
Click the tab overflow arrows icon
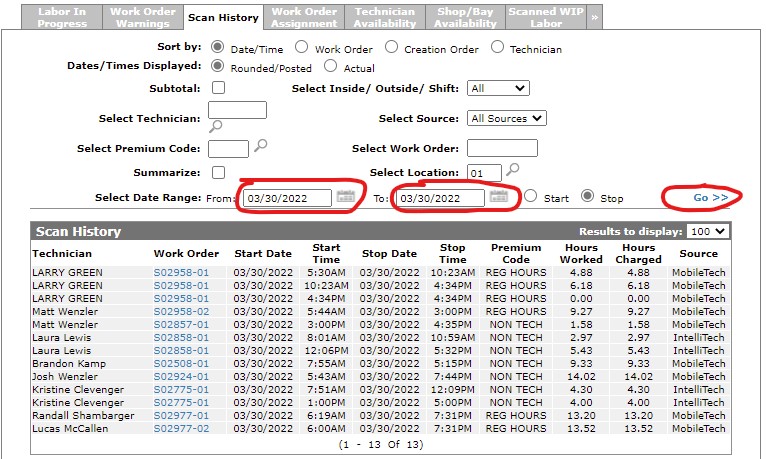pyautogui.click(x=596, y=17)
